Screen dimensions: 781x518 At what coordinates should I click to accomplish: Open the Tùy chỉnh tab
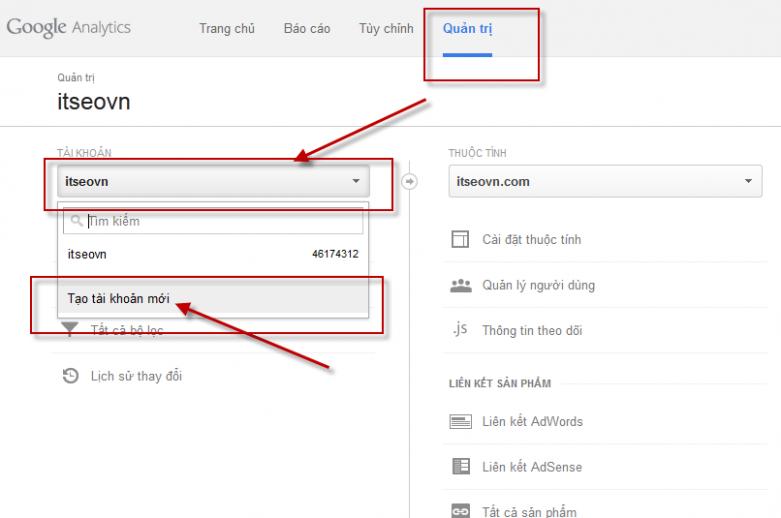(x=386, y=28)
